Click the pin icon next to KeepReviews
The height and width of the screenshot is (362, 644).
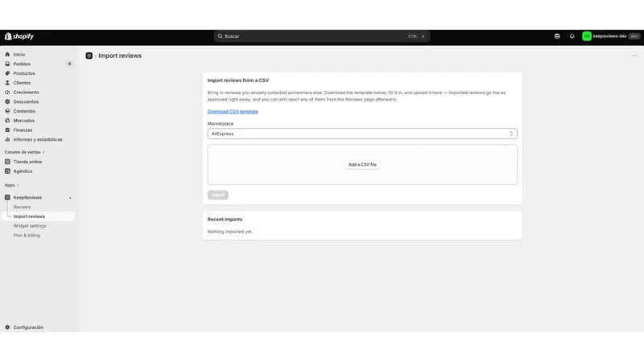point(70,198)
